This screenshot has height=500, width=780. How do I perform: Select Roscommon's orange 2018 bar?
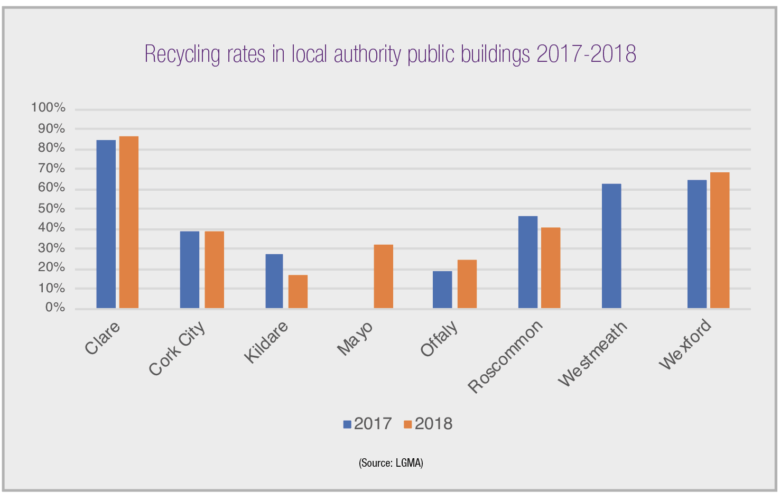click(551, 268)
